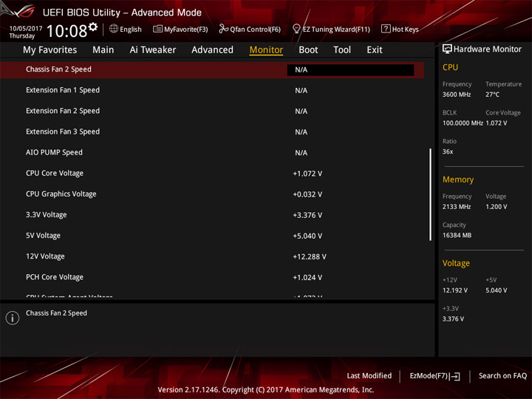Image resolution: width=532 pixels, height=399 pixels.
Task: Start EZ Tuning Wizard(F11)
Action: click(x=331, y=29)
